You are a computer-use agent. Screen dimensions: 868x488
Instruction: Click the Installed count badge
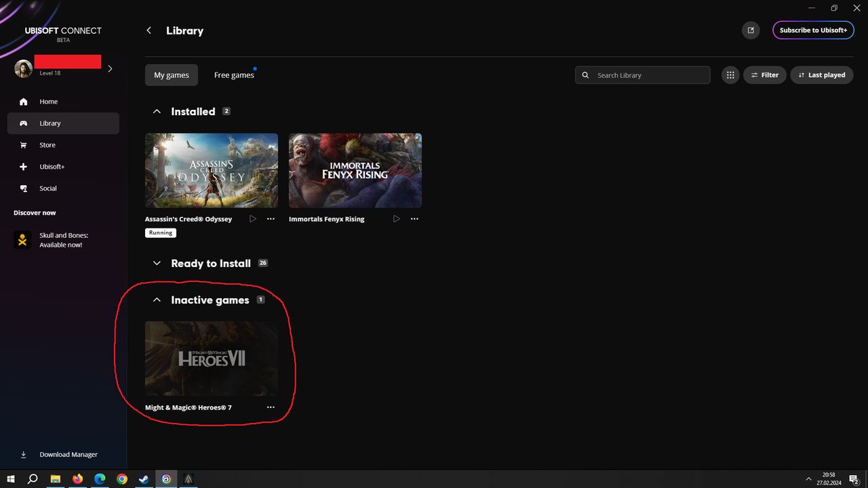[226, 111]
